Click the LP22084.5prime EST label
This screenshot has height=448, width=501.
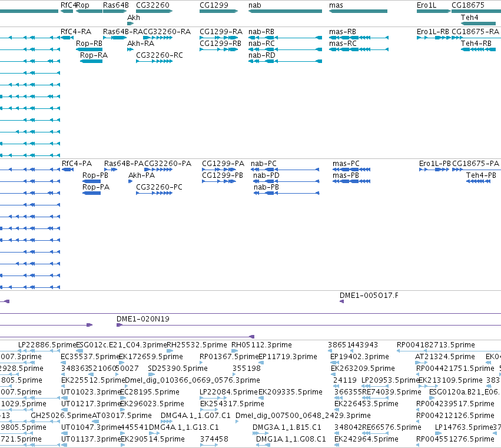[x=229, y=392]
